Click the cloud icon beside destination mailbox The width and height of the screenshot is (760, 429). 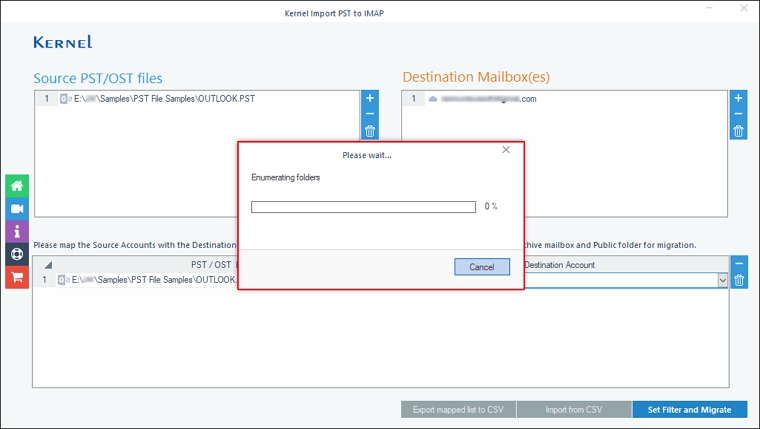(x=433, y=99)
